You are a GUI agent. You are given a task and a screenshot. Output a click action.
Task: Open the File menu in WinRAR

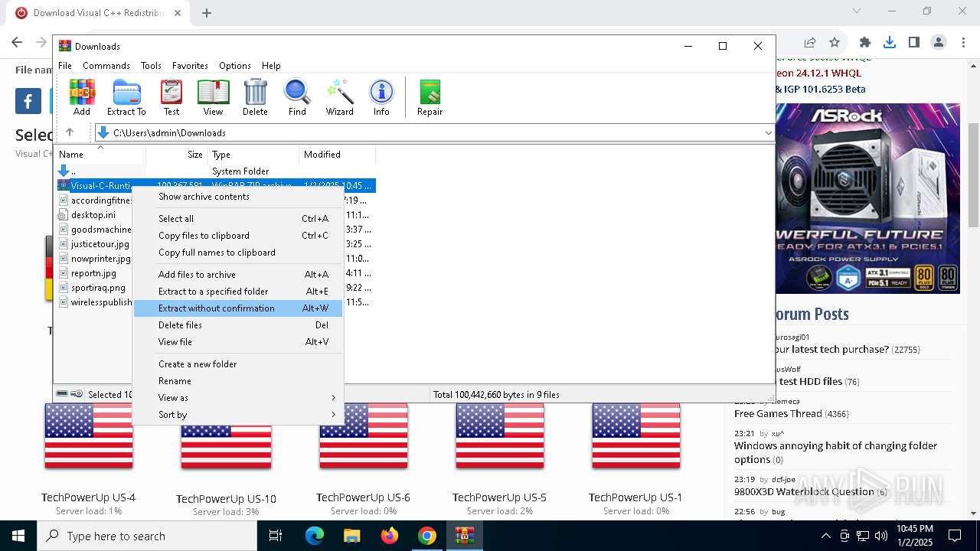tap(65, 66)
